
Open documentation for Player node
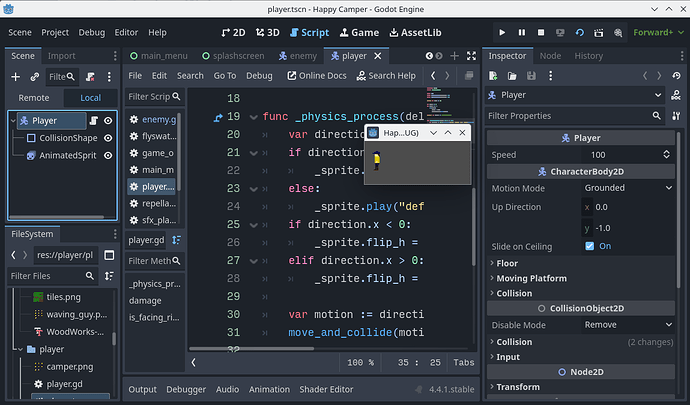click(676, 95)
